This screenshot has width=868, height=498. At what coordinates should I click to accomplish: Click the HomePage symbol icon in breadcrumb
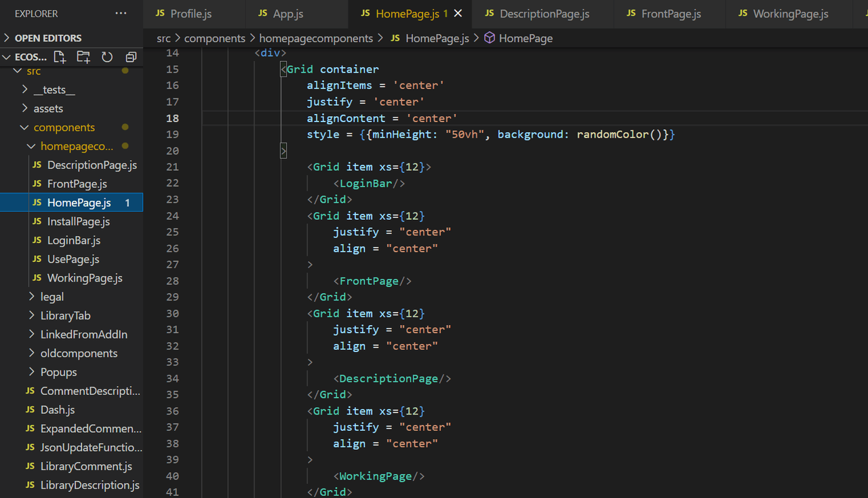[490, 38]
